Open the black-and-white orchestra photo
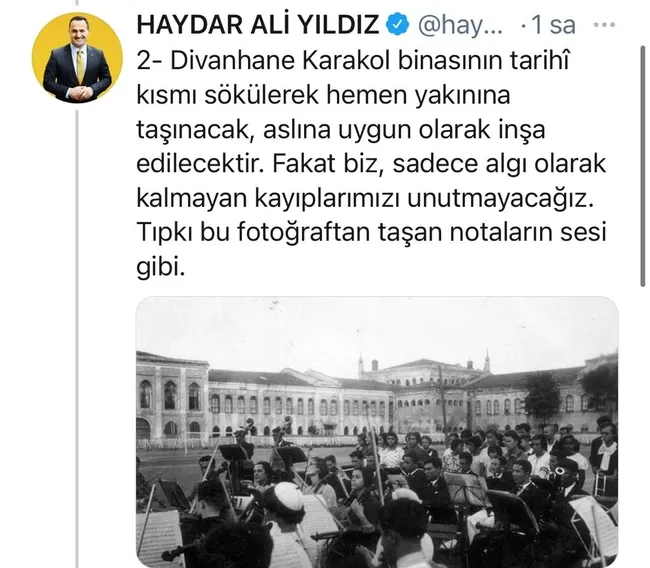 tap(377, 432)
